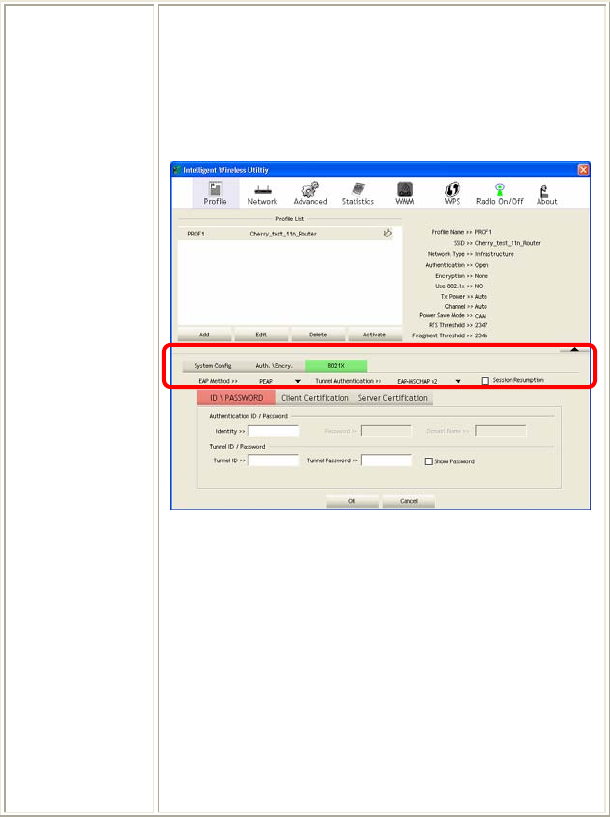
Task: Open the Statistics icon
Action: click(x=358, y=194)
